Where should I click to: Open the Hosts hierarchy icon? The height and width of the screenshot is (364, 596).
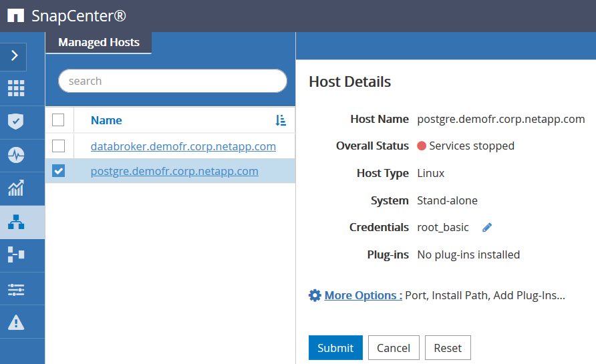click(16, 222)
